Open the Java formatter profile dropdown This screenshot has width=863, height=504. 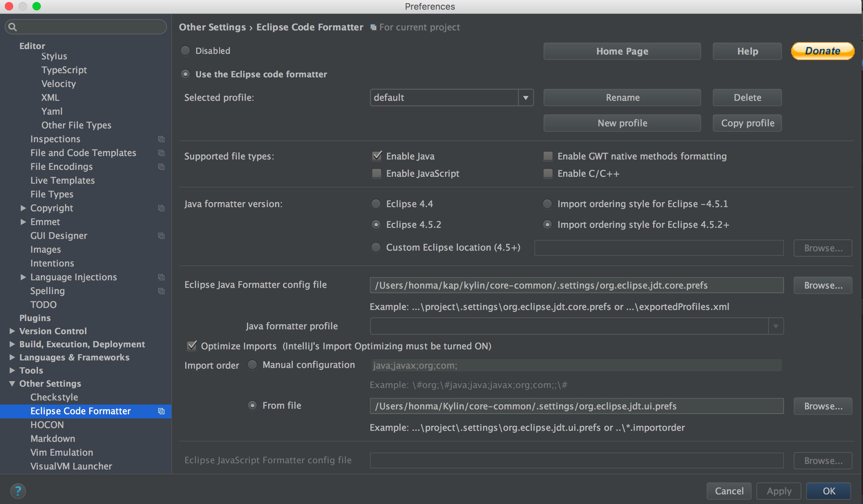[x=776, y=326]
